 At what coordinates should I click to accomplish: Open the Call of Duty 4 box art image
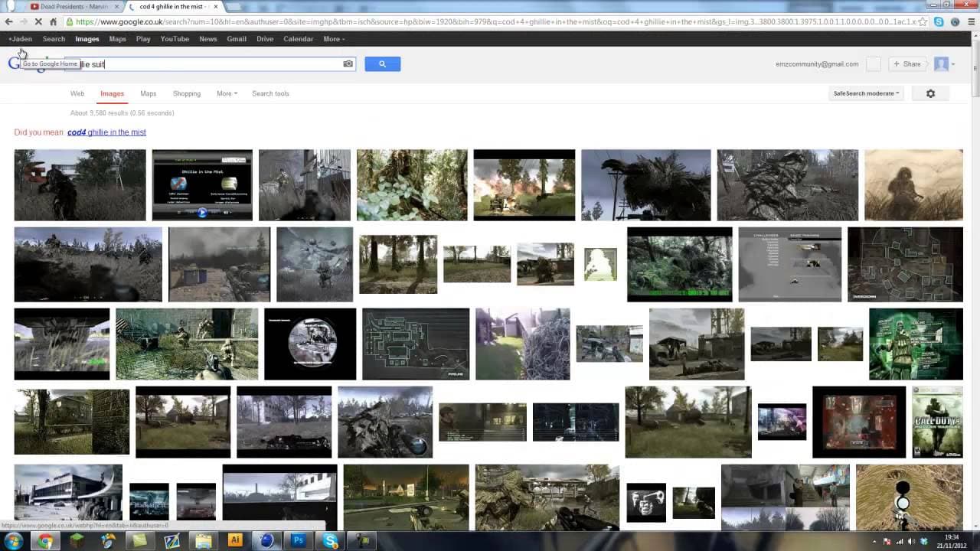point(937,422)
